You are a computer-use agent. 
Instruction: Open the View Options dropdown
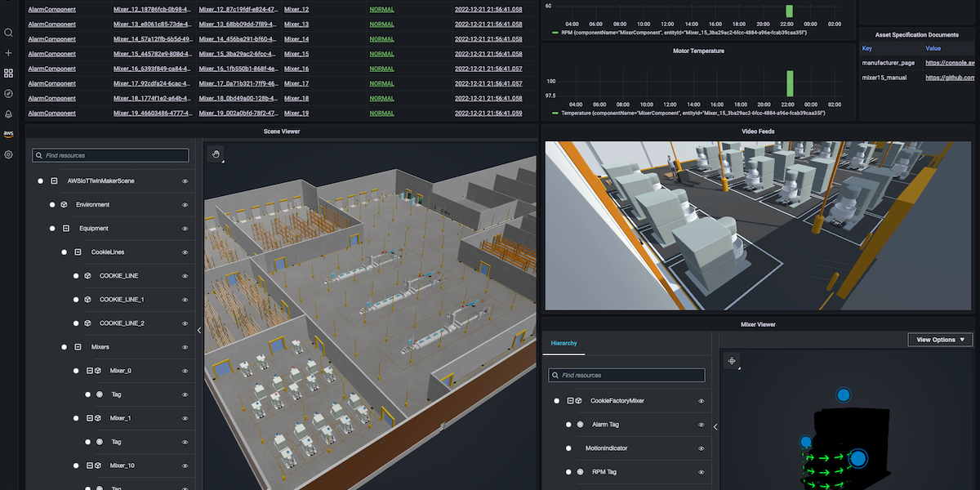(940, 340)
